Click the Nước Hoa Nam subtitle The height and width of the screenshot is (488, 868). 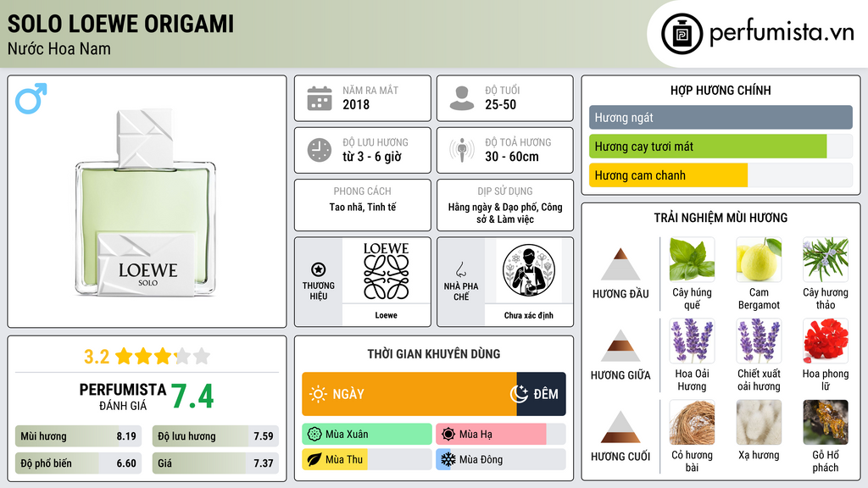coord(58,48)
